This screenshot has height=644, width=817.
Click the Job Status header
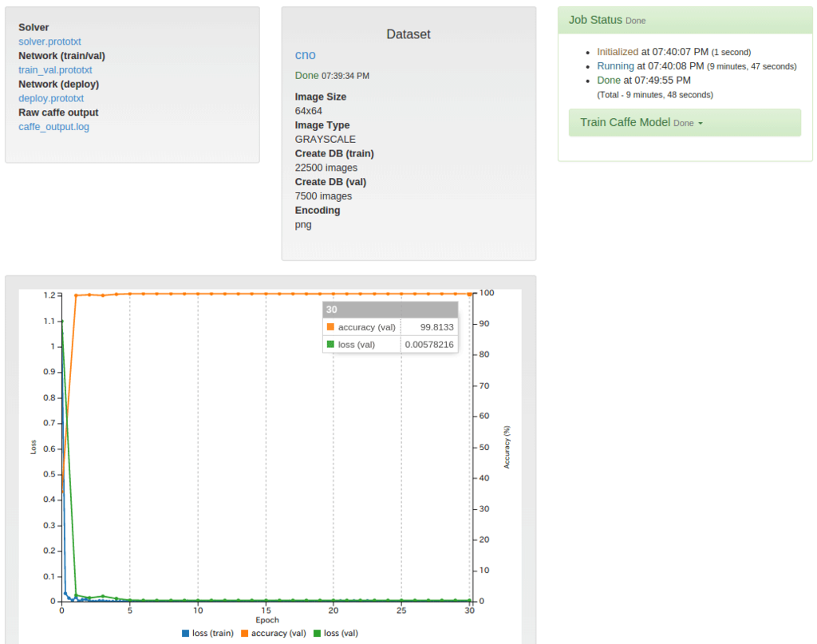[685, 20]
